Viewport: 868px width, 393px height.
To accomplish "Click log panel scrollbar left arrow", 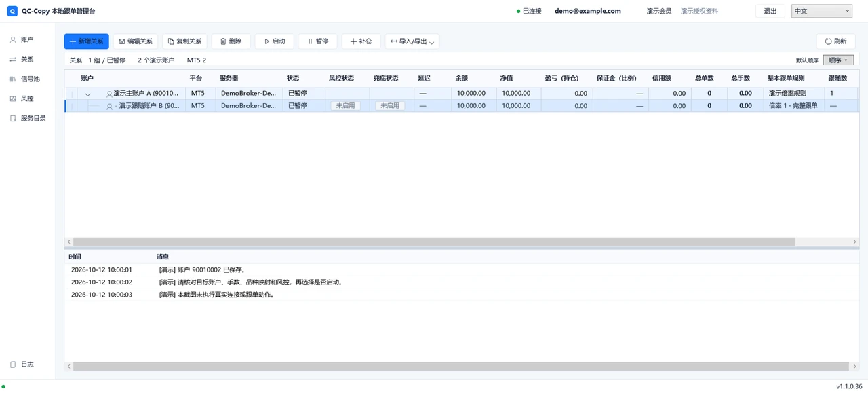I will (x=68, y=366).
